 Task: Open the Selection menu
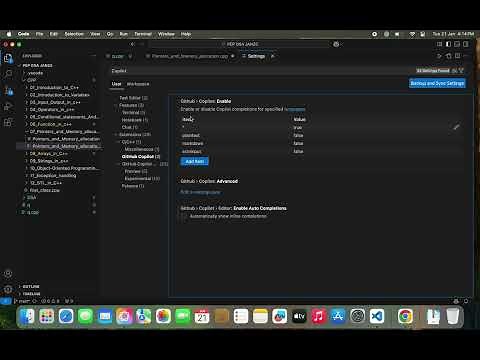pyautogui.click(x=74, y=34)
